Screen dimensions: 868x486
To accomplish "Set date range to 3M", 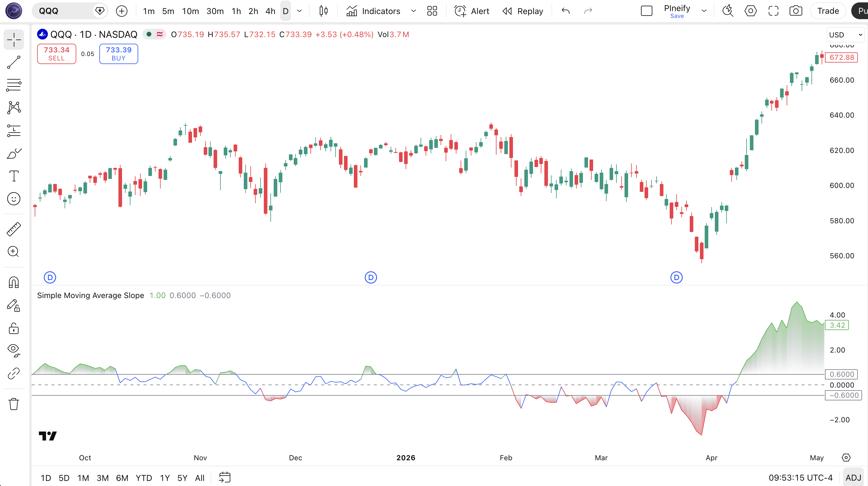I will 102,478.
